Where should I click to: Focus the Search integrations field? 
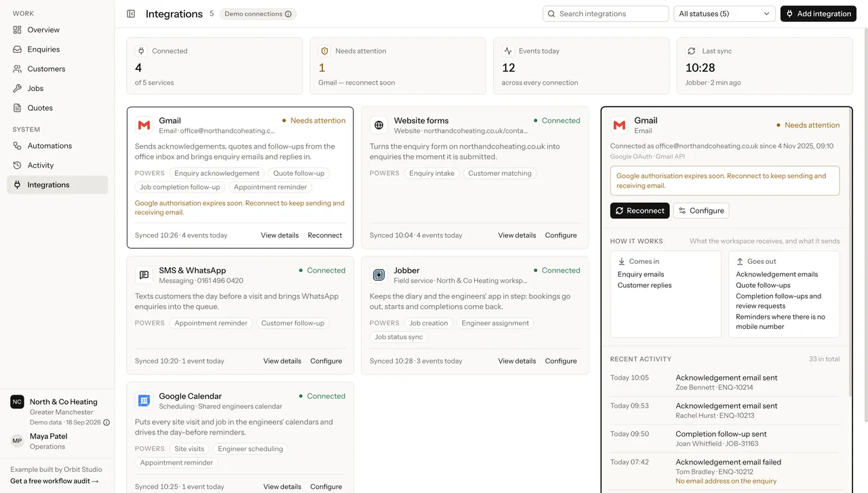(606, 14)
